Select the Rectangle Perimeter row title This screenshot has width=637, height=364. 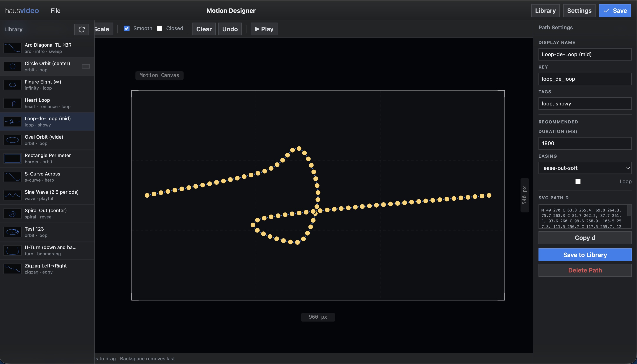48,156
